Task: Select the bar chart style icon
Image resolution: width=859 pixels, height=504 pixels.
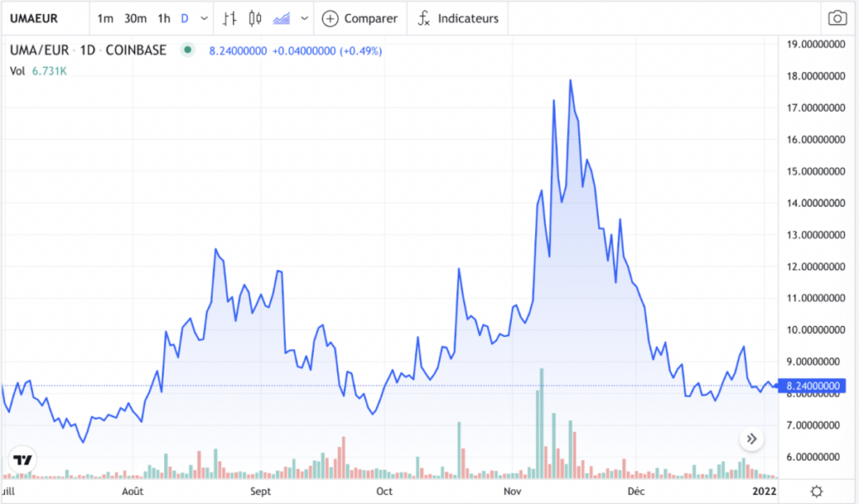Action: 230,18
